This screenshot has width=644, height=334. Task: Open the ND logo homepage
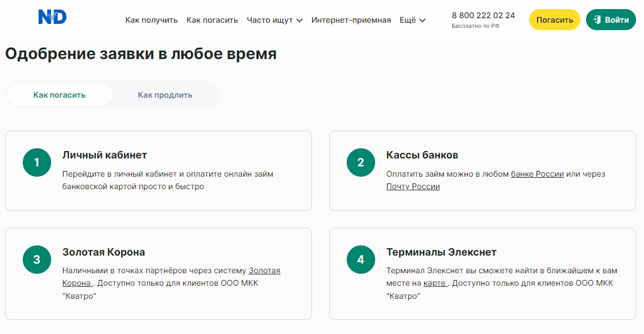coord(52,17)
